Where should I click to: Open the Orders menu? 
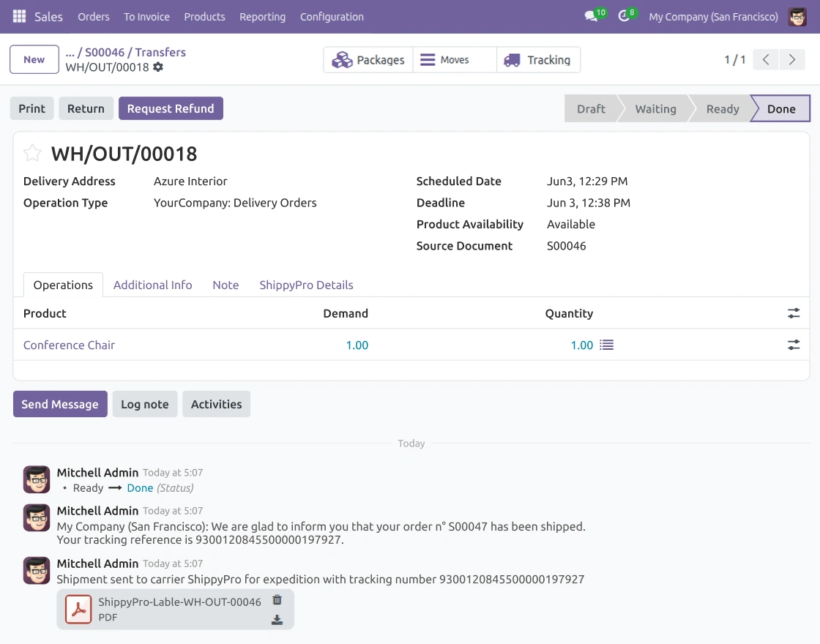(x=94, y=17)
